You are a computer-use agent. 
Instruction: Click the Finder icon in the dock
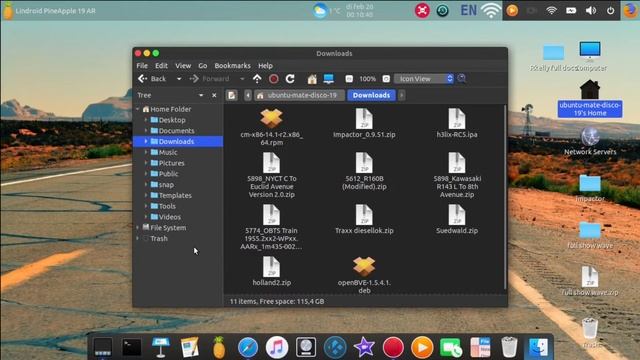pos(538,347)
